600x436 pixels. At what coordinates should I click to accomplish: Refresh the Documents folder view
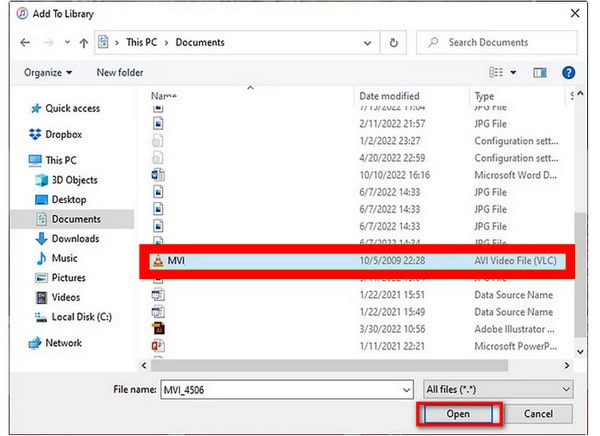(x=393, y=43)
